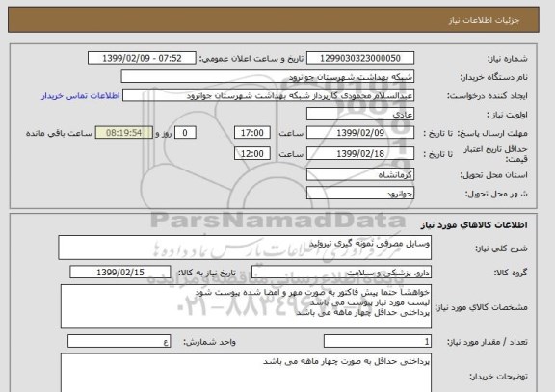Click the general need description text box
The width and height of the screenshot is (555, 392).
(245, 248)
